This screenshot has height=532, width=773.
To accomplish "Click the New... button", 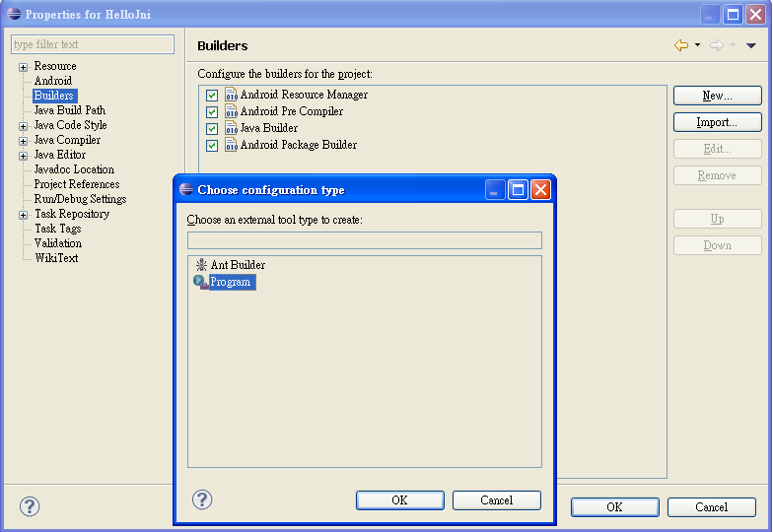I will (718, 96).
